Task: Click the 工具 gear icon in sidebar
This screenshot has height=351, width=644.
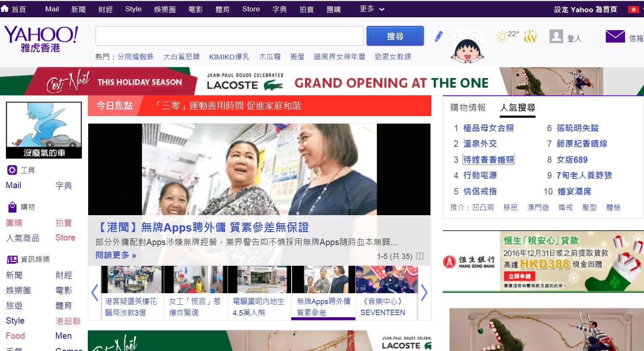Action: [12, 170]
